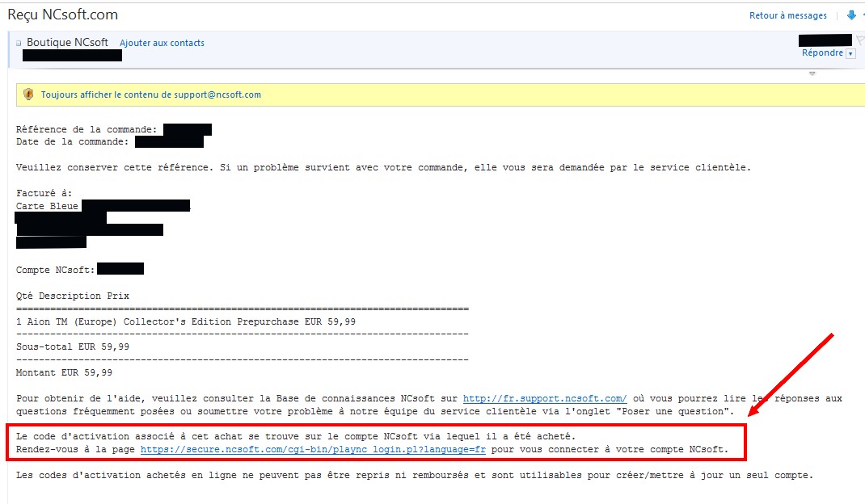Screen dimensions: 865x504
Task: Open the Retour à messages link
Action: [x=787, y=15]
